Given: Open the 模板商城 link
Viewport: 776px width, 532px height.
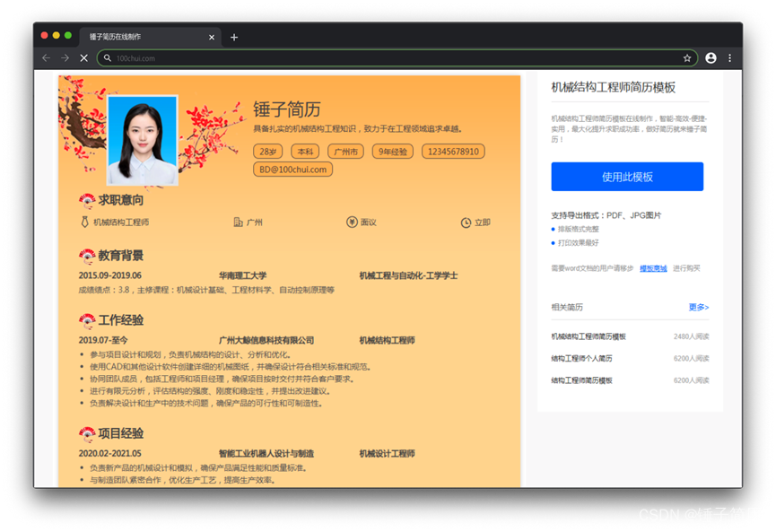Looking at the screenshot, I should (653, 268).
